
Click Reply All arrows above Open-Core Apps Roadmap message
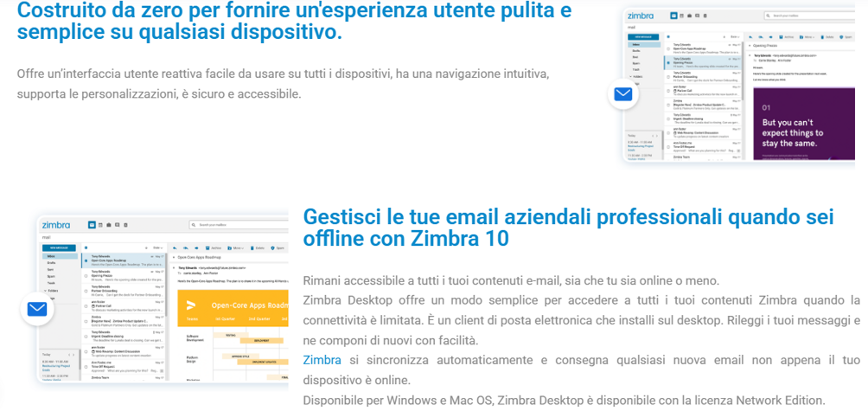(x=186, y=248)
